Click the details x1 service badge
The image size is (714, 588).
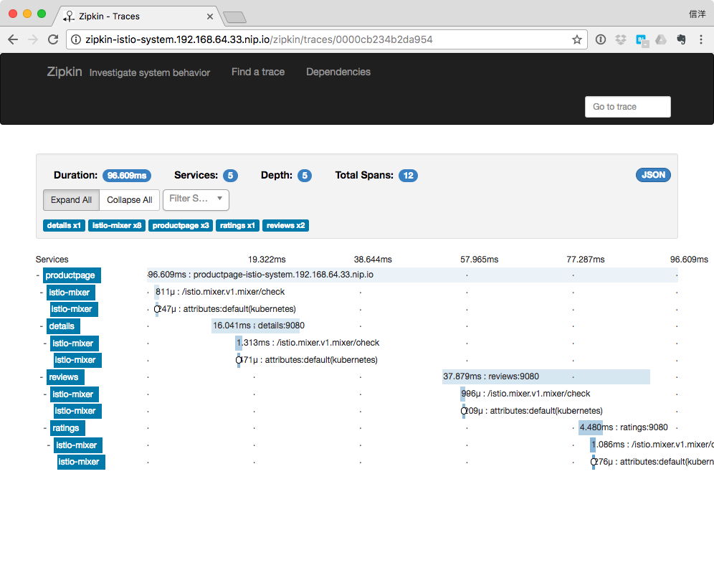(64, 225)
